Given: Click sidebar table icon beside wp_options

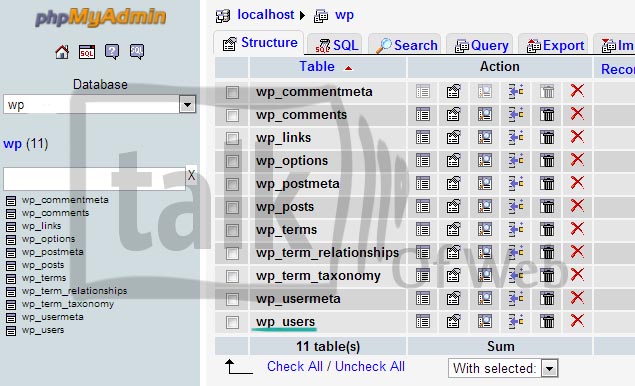Looking at the screenshot, I should [x=11, y=240].
